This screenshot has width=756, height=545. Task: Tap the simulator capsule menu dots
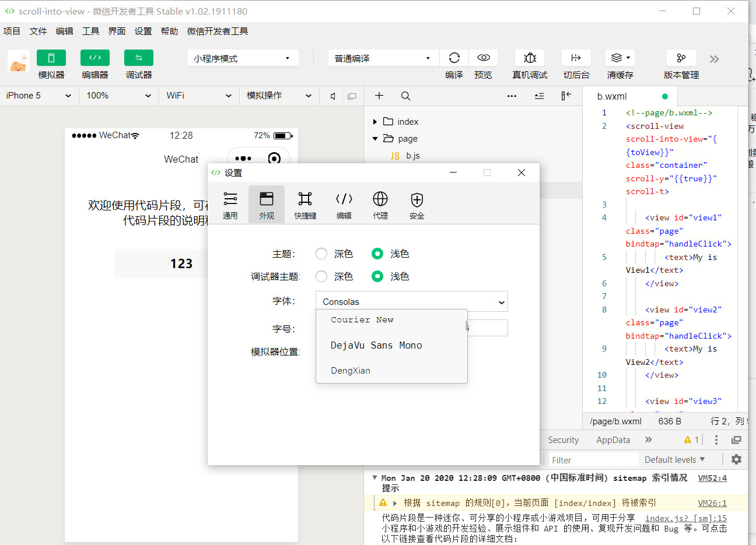coord(243,159)
